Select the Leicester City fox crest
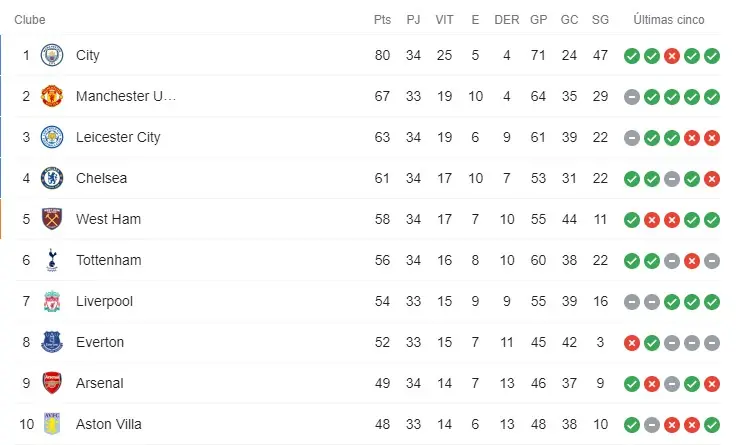Image resolution: width=746 pixels, height=445 pixels. coord(51,138)
